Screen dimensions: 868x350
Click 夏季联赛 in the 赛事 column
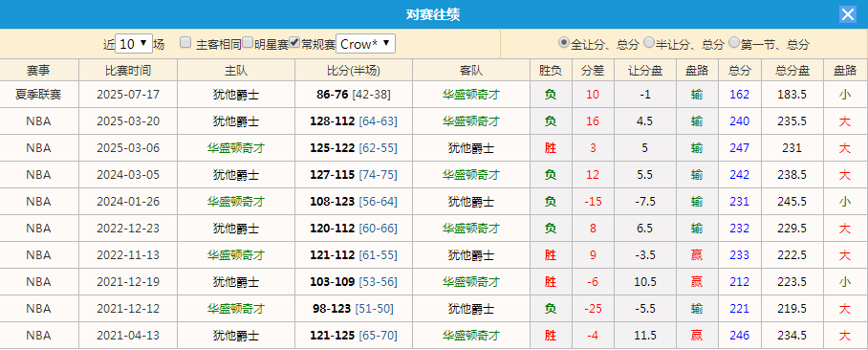click(39, 95)
